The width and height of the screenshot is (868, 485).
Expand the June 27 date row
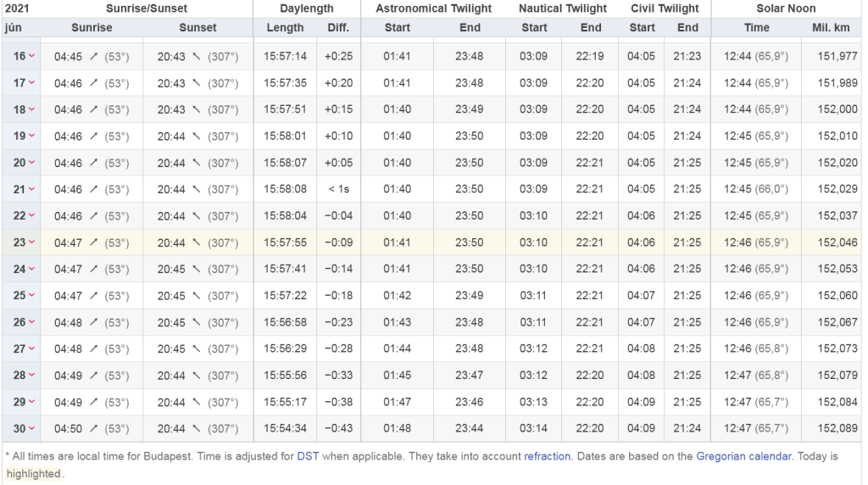31,349
